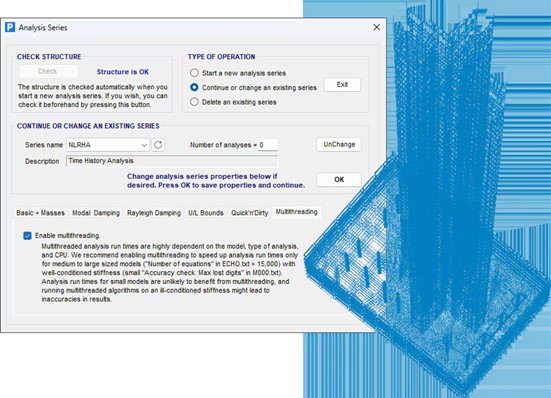551x398 pixels.
Task: Select the Multithreading tab
Action: [296, 212]
